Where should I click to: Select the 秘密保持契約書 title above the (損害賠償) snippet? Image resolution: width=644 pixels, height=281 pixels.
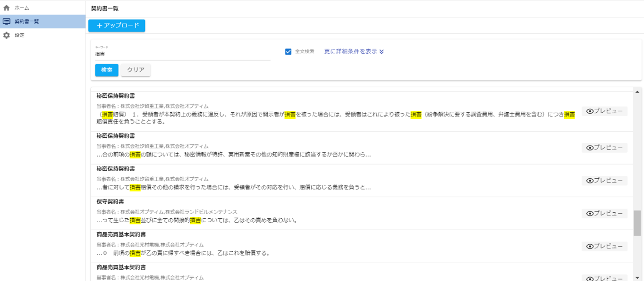pyautogui.click(x=116, y=96)
